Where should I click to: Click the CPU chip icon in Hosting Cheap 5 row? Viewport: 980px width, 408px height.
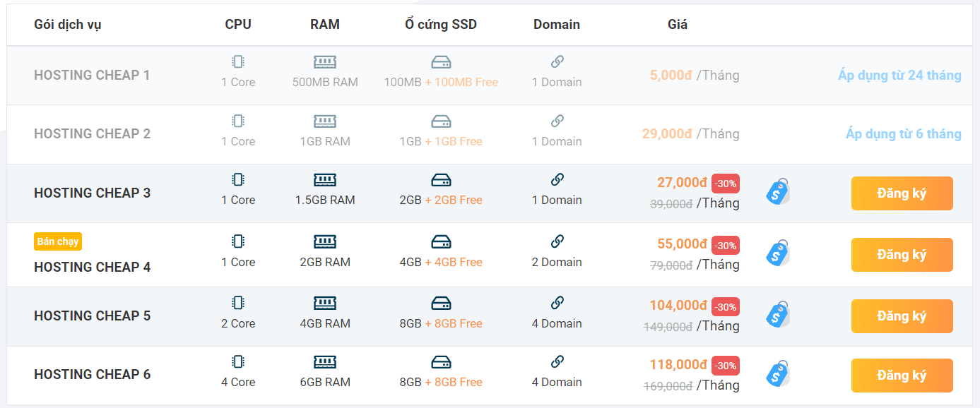coord(238,303)
